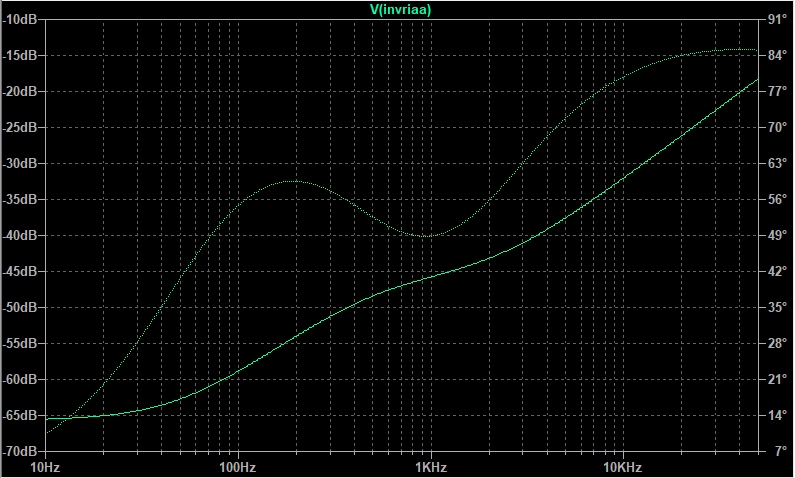The image size is (795, 478).
Task: Click the 21° phase axis label
Action: (x=777, y=379)
